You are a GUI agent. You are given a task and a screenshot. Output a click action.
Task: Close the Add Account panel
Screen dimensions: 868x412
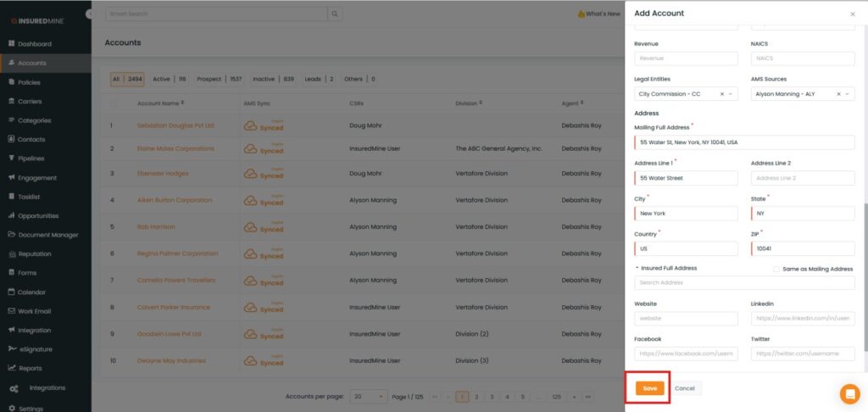[x=852, y=14]
